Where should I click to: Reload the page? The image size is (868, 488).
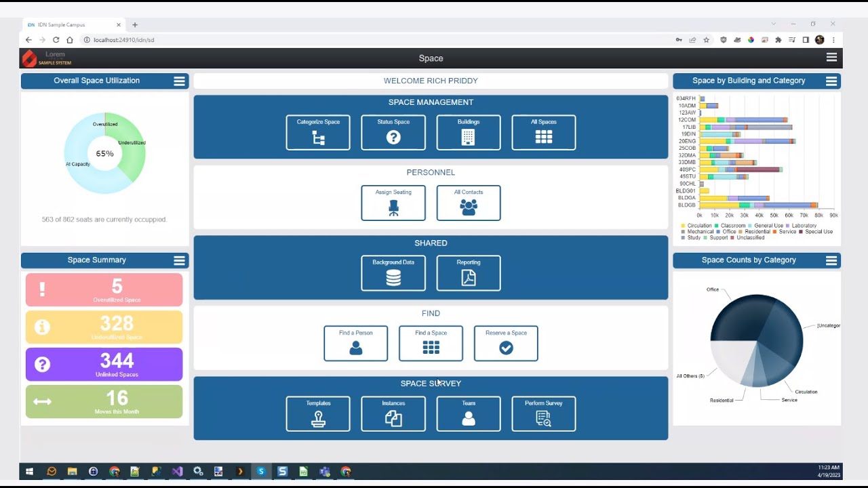56,40
